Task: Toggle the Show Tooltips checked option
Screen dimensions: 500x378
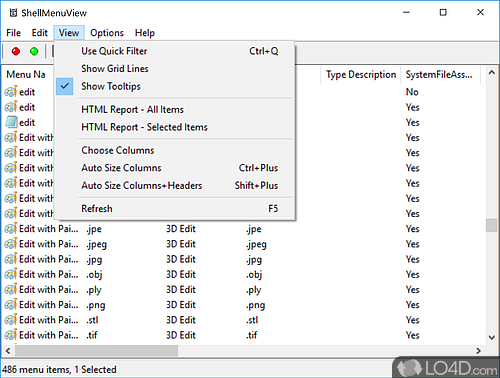Action: pyautogui.click(x=175, y=86)
